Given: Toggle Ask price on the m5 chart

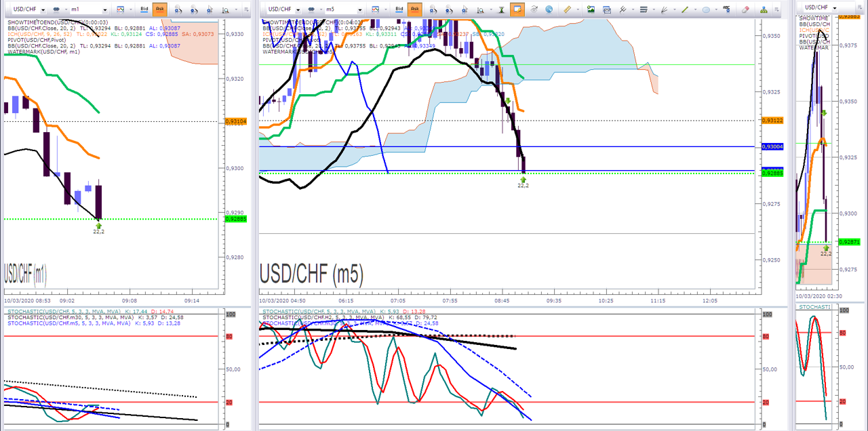Looking at the screenshot, I should click(415, 9).
